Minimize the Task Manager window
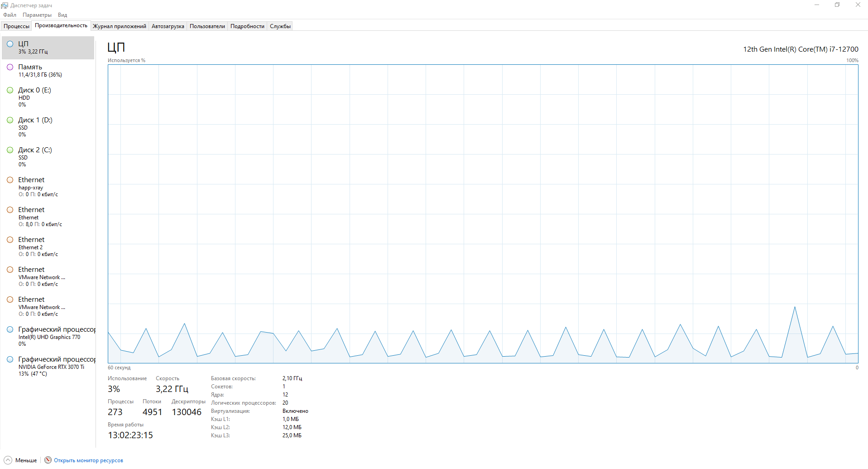This screenshot has width=868, height=469. point(817,5)
